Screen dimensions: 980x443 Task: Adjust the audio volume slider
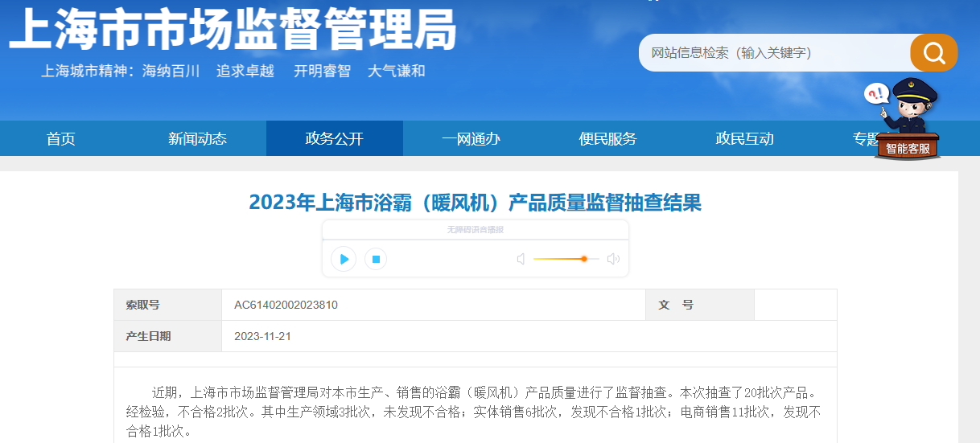coord(566,259)
